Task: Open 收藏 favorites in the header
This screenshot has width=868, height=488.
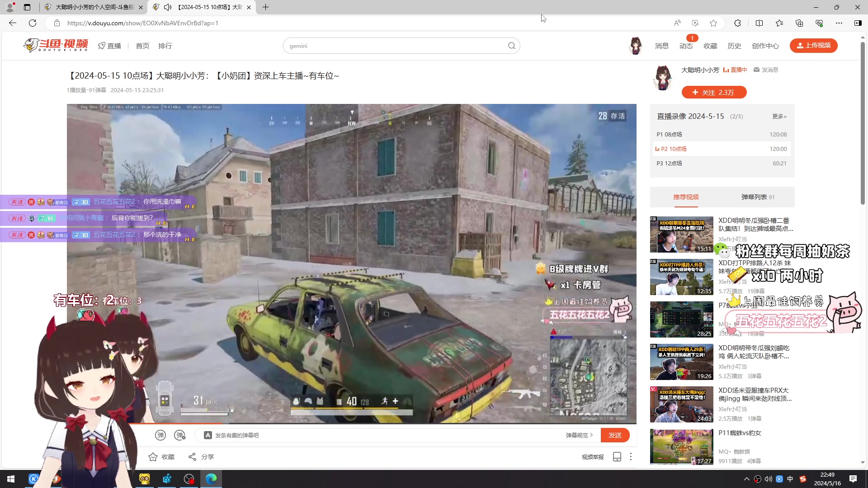Action: pyautogui.click(x=710, y=46)
